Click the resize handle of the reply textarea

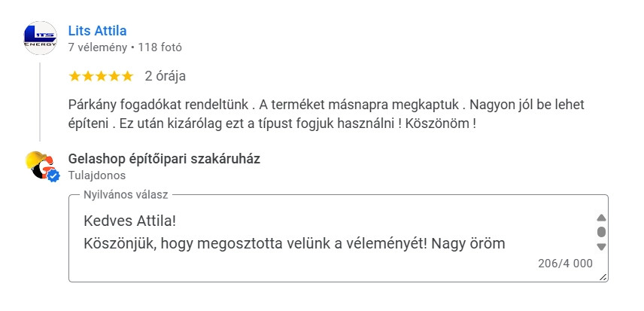(x=603, y=278)
